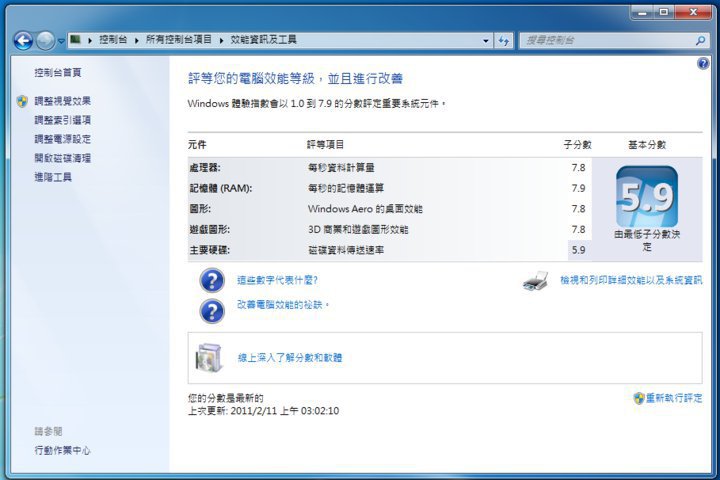Expand the arrow before 控制台 breadcrumb
The height and width of the screenshot is (480, 720).
(90, 40)
